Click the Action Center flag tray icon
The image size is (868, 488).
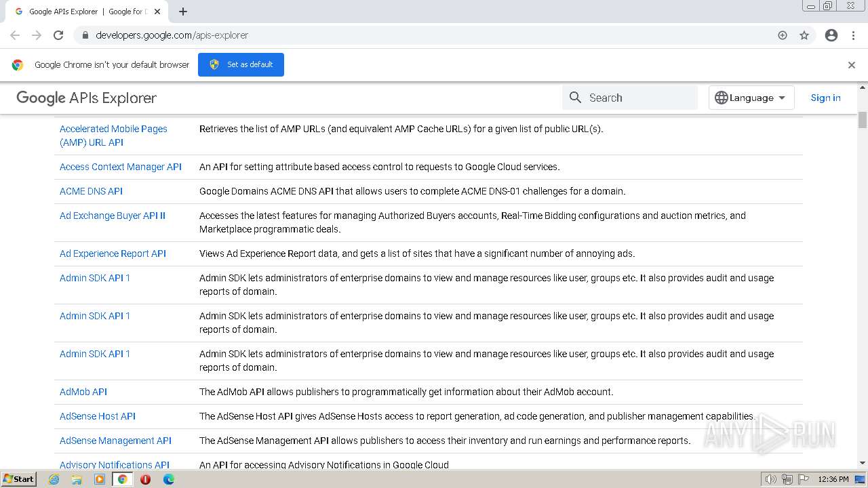pos(804,479)
